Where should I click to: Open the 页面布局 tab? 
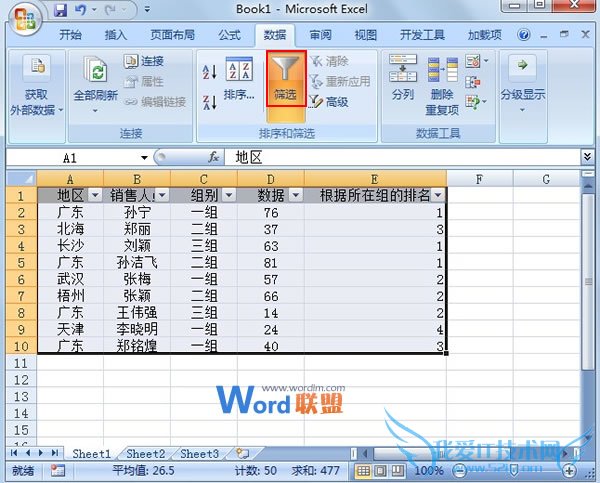coord(172,35)
